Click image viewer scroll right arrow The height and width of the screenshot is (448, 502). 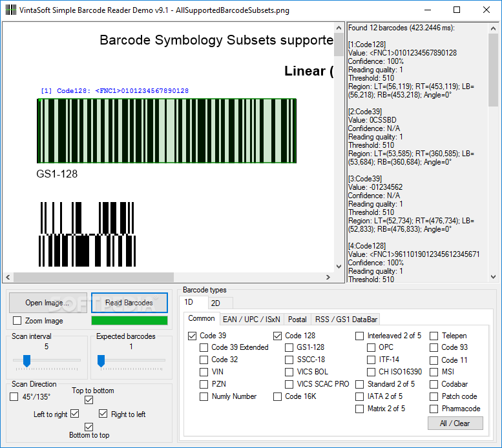tap(328, 277)
